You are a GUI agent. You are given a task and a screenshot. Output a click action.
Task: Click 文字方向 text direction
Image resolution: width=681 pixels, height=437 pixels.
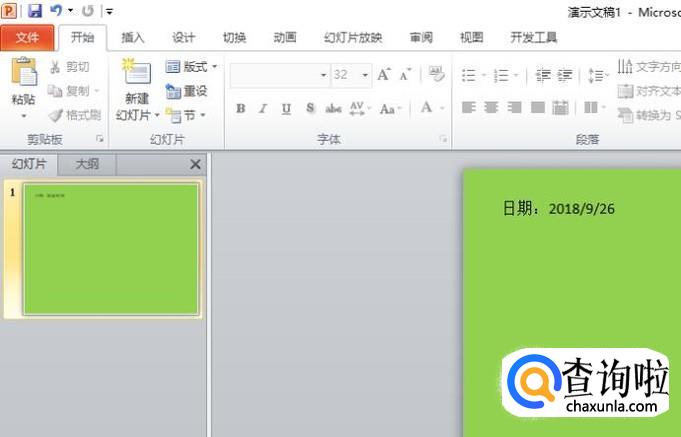[x=649, y=67]
